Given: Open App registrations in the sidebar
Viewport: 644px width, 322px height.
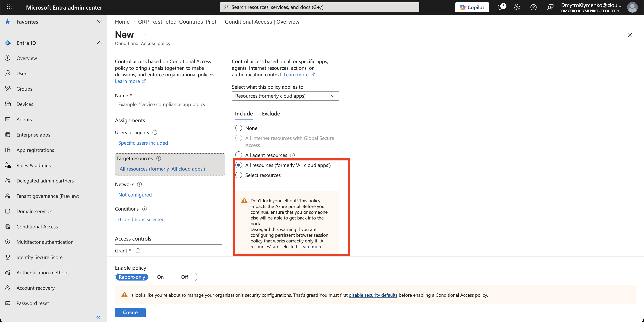Looking at the screenshot, I should click(x=35, y=150).
